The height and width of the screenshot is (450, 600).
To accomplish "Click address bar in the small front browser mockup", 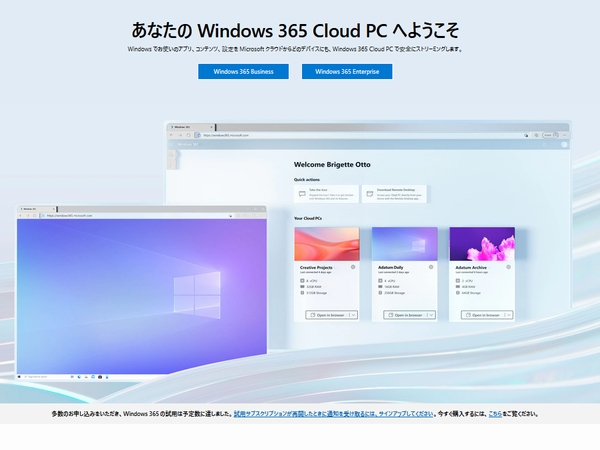I will coord(137,216).
